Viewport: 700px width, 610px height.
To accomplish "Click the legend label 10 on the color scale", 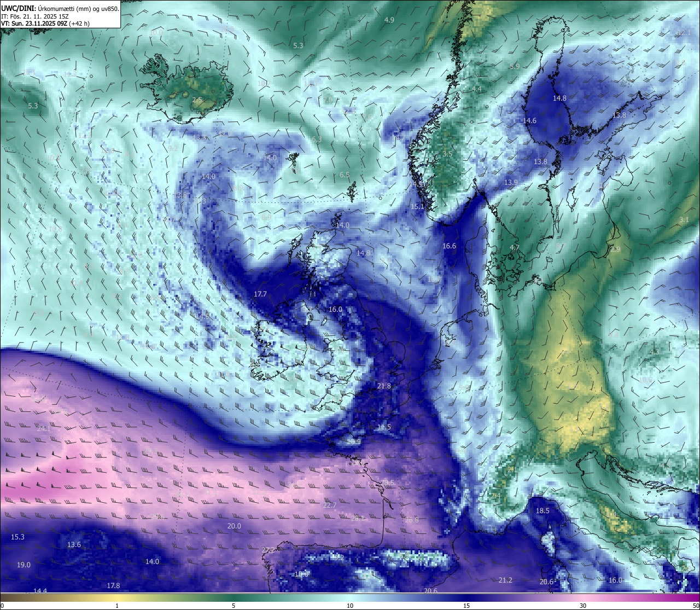I will point(349,606).
